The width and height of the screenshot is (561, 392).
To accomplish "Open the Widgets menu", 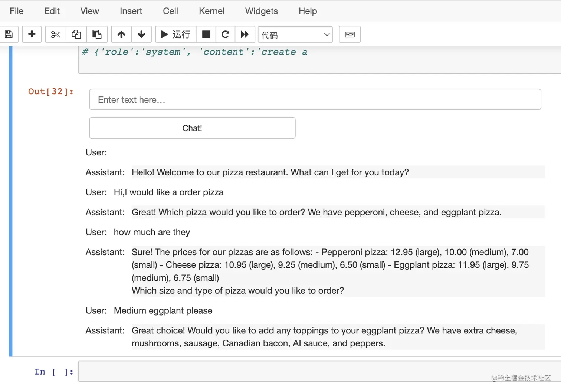I will [x=262, y=11].
